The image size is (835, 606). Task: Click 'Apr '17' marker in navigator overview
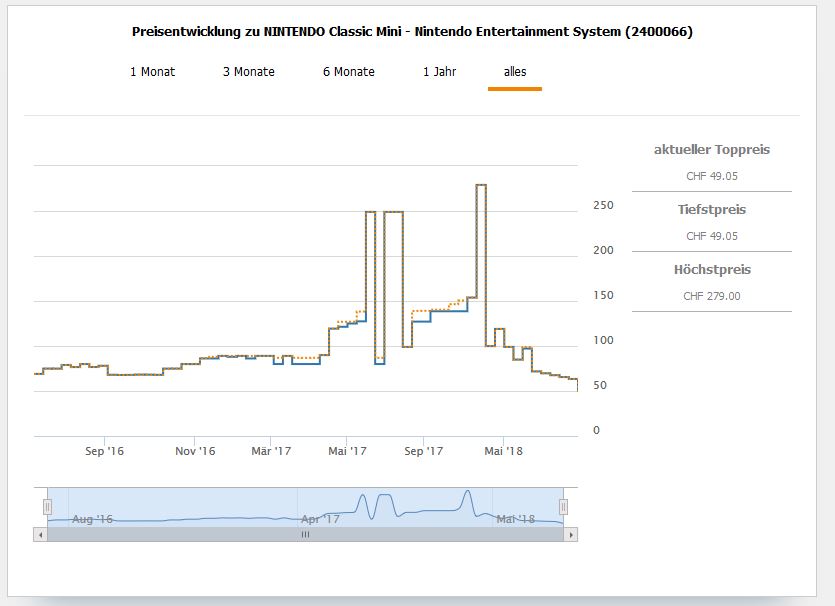320,520
